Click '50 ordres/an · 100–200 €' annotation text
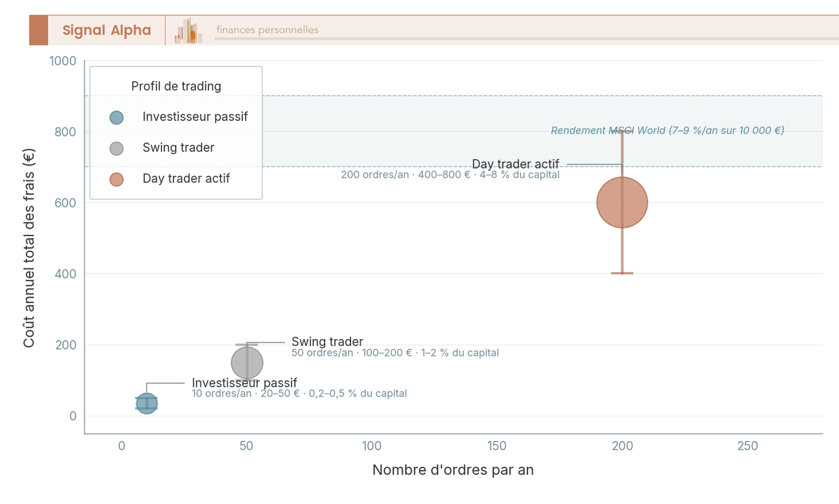Image resolution: width=839 pixels, height=504 pixels. click(395, 353)
